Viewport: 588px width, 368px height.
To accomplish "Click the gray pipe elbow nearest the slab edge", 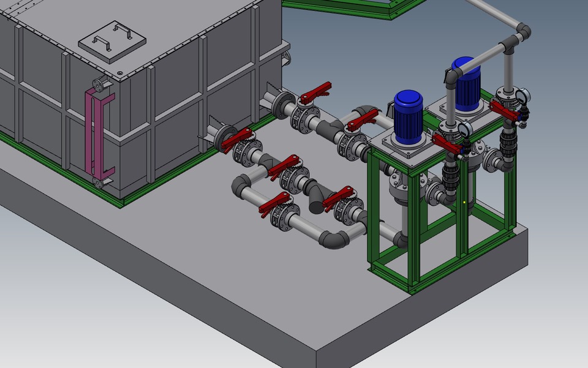I will click(x=334, y=238).
